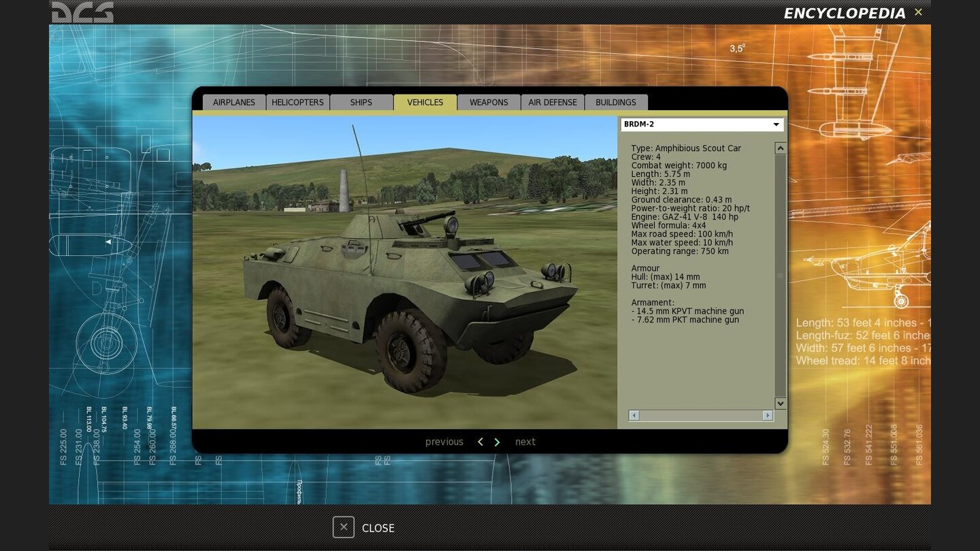Click 'Power-to-weight ratio: 20 hp/t' line
980x551 pixels.
[690, 208]
